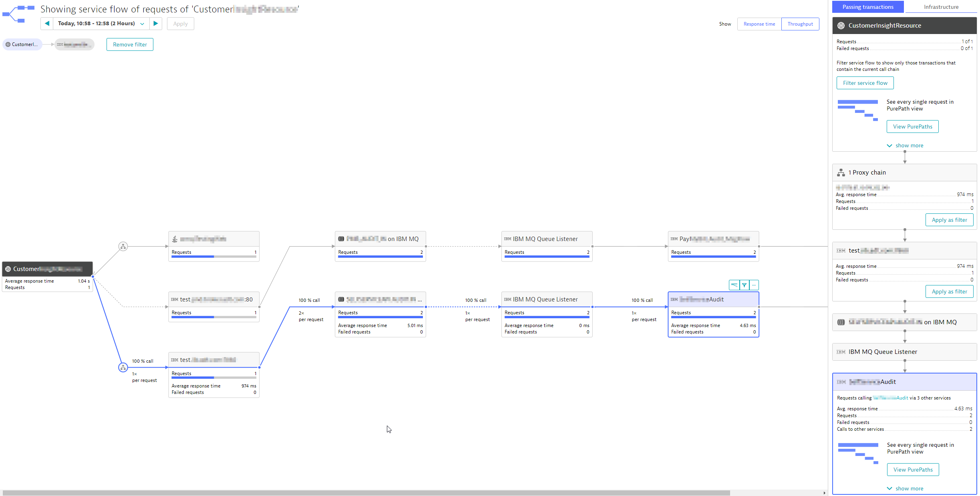980x496 pixels.
Task: Open more options above Audit node
Action: [x=754, y=285]
